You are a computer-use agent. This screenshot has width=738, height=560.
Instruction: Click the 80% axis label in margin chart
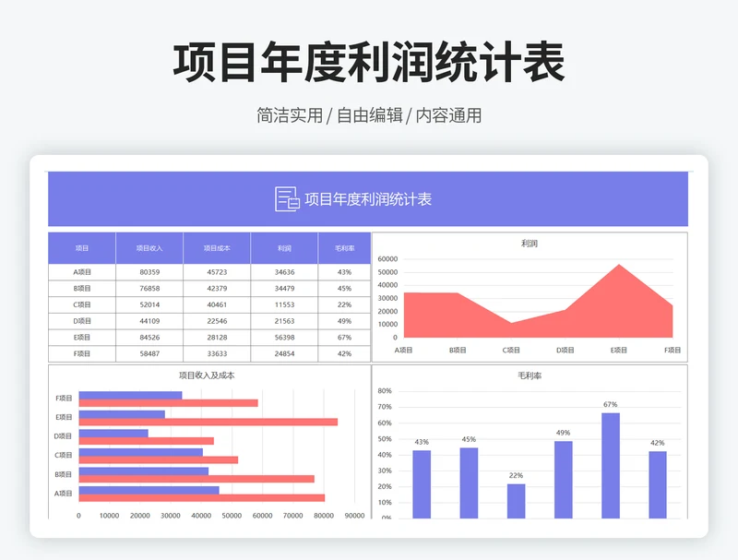coord(385,390)
